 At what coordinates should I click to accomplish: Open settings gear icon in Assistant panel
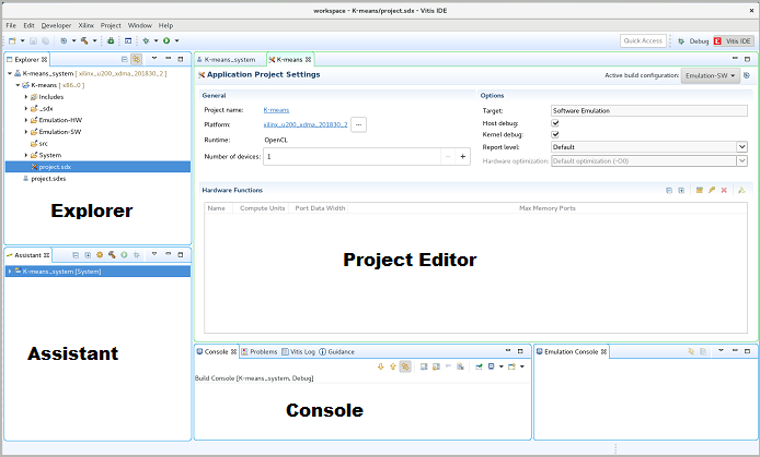point(100,255)
